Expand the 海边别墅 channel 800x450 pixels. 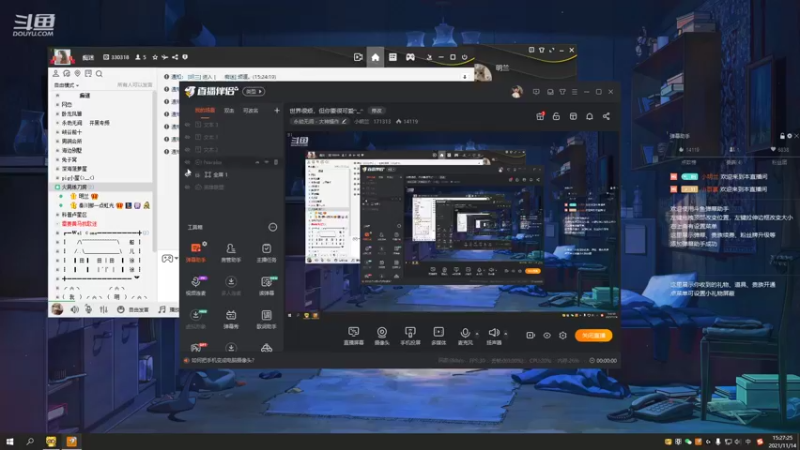(x=57, y=151)
